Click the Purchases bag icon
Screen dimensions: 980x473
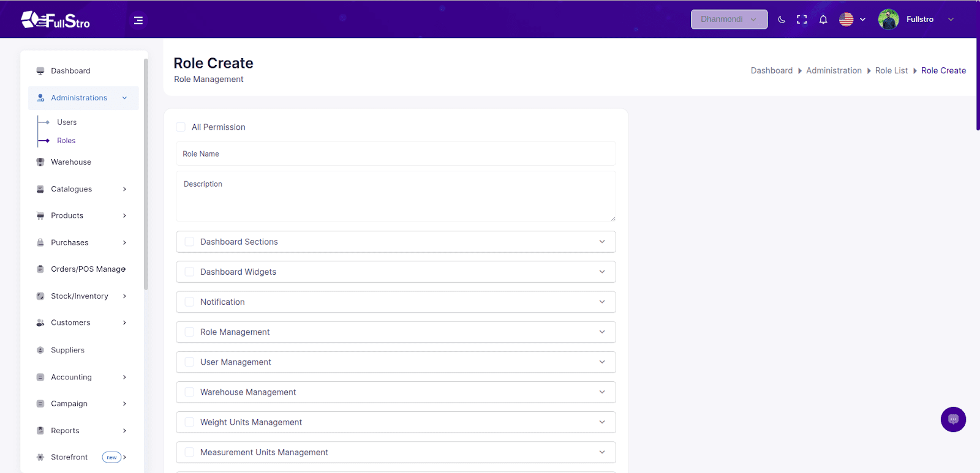click(40, 242)
